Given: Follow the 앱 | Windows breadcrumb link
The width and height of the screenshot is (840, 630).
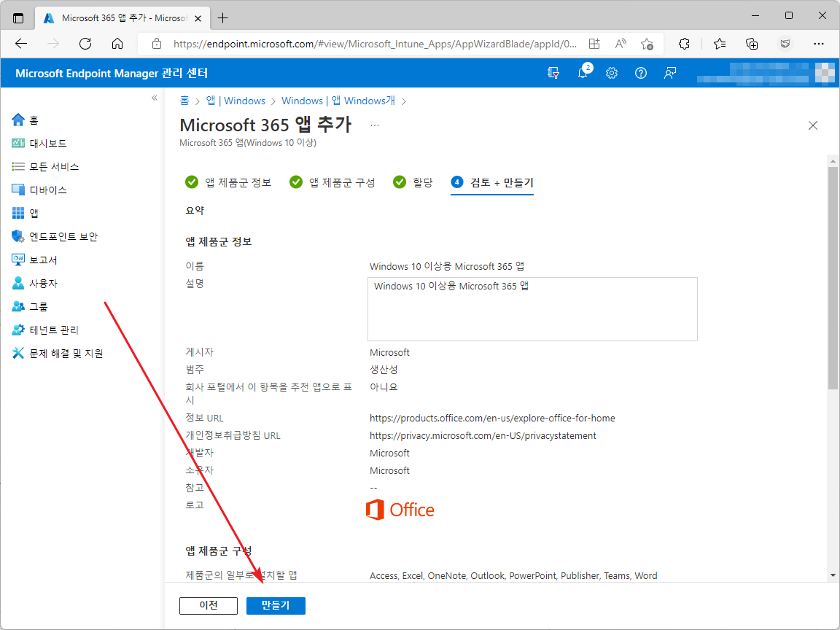Looking at the screenshot, I should tap(236, 101).
